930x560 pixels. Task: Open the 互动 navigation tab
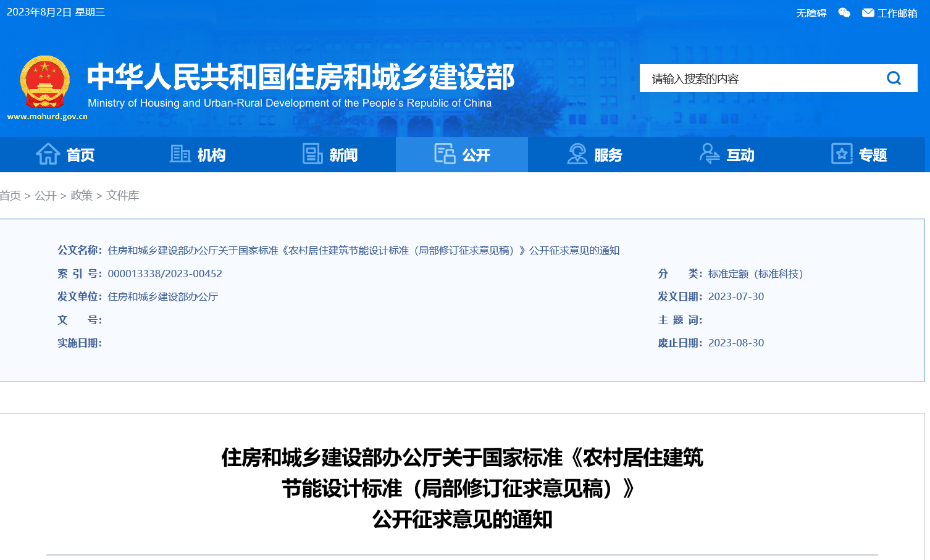[x=726, y=154]
